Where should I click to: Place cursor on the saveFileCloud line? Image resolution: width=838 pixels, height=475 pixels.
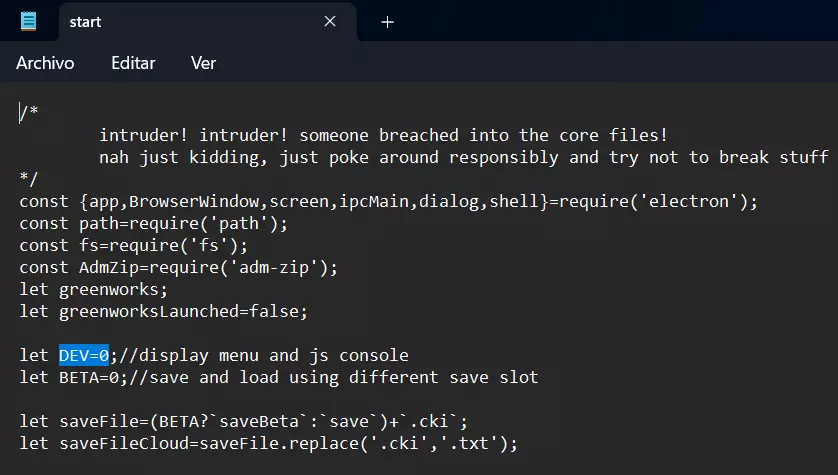pyautogui.click(x=268, y=443)
